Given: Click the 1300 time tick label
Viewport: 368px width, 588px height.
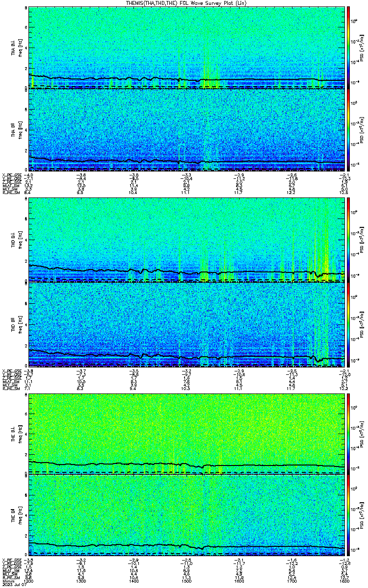Looking at the screenshot, I should tap(81, 582).
